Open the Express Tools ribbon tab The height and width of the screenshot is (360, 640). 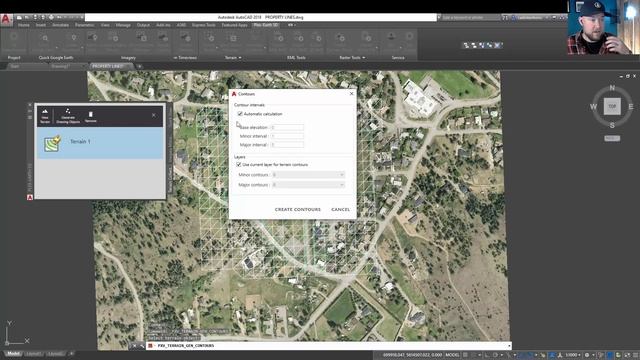coord(204,25)
